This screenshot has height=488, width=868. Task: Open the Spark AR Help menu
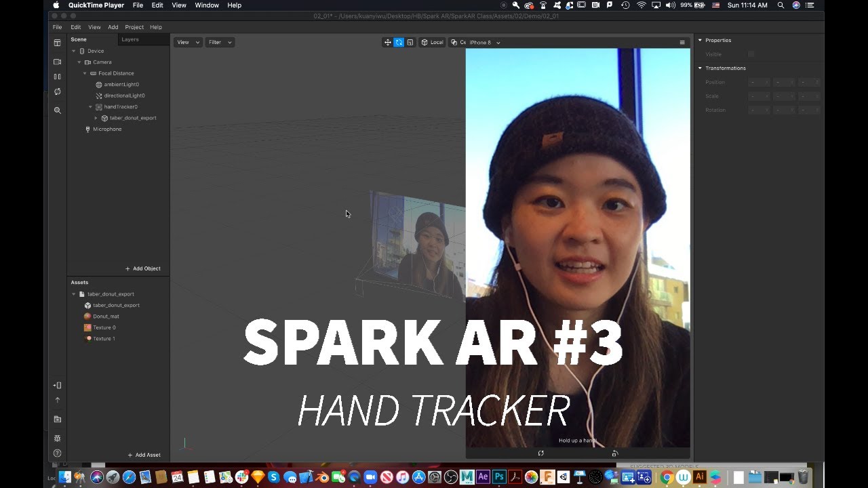coord(156,27)
